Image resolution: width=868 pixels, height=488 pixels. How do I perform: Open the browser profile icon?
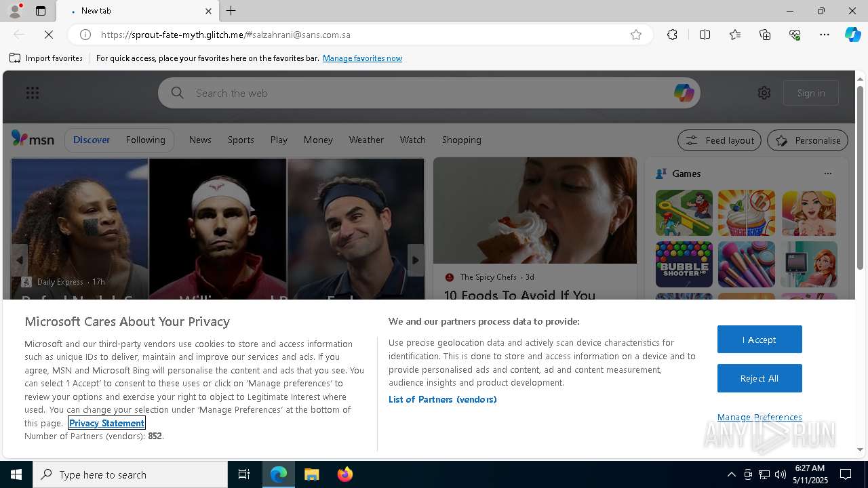(15, 11)
